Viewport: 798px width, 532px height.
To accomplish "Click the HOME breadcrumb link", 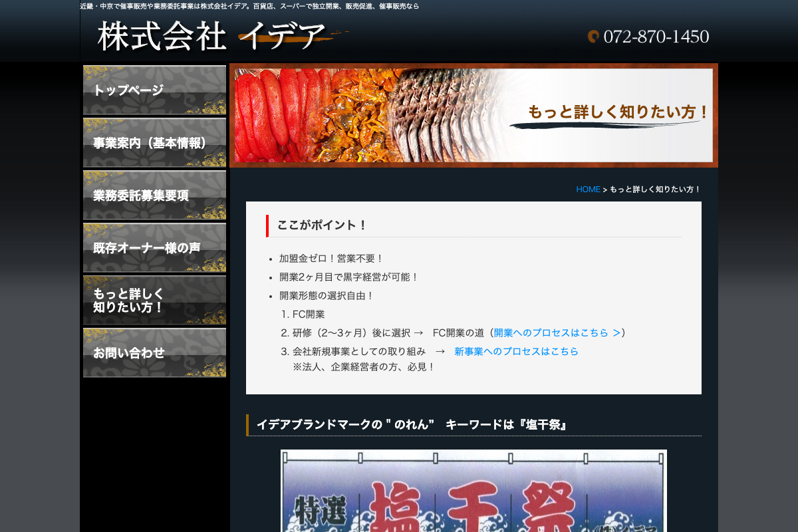I will [x=588, y=190].
